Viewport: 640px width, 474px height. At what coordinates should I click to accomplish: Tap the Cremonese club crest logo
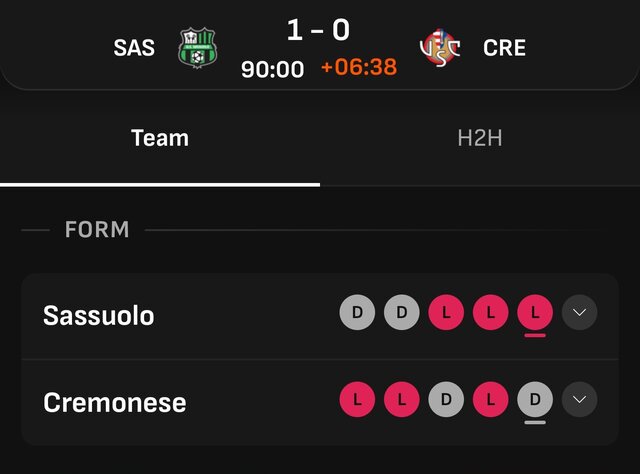440,47
